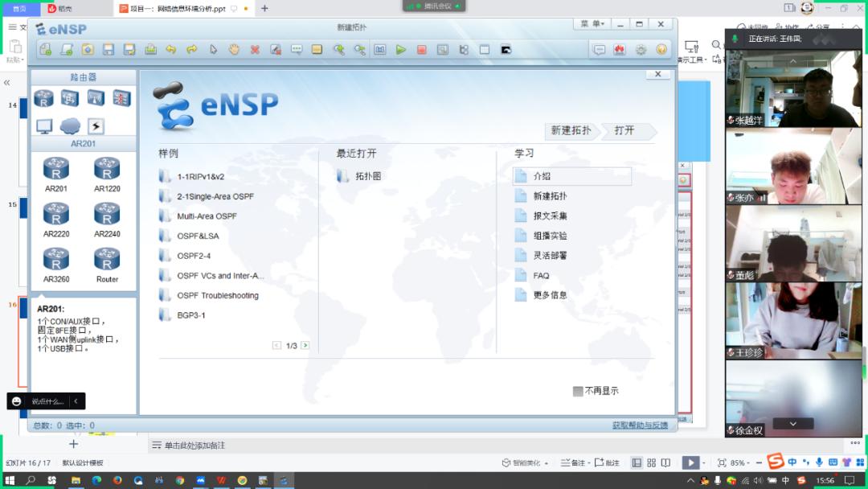Image resolution: width=868 pixels, height=489 pixels.
Task: Select the connection cable category icon
Action: click(x=96, y=126)
